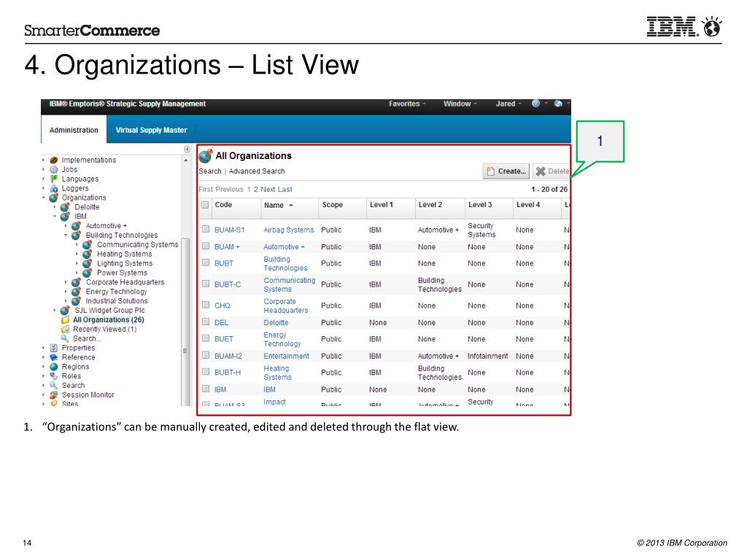Click the Delete button
Screen dimensions: 747x560
pyautogui.click(x=551, y=171)
